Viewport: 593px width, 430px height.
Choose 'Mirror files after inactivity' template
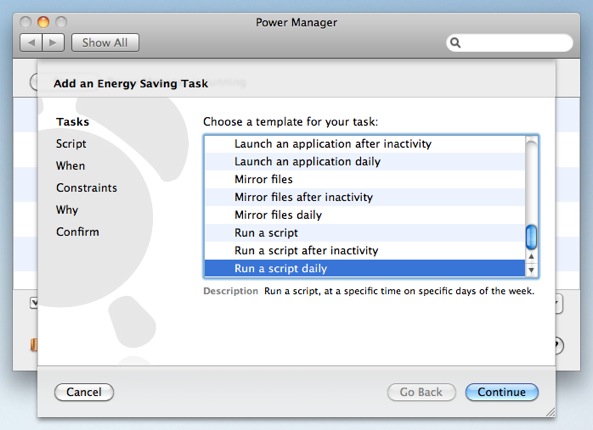[x=365, y=197]
